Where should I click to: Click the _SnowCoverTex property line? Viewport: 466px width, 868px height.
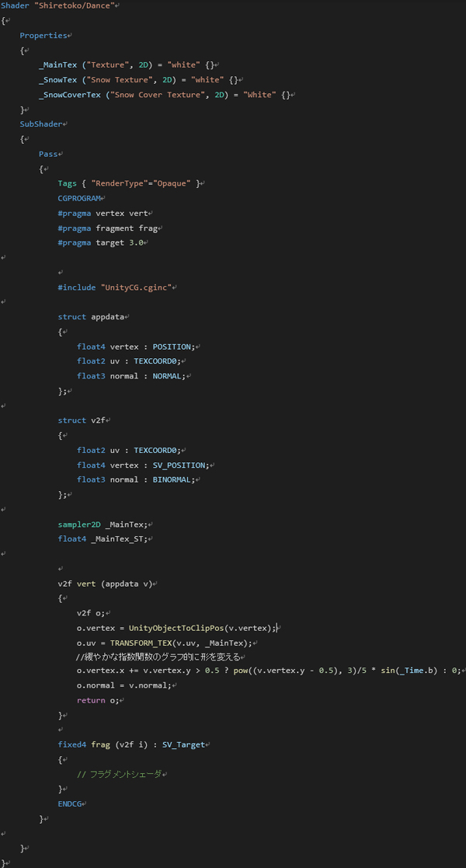[163, 95]
